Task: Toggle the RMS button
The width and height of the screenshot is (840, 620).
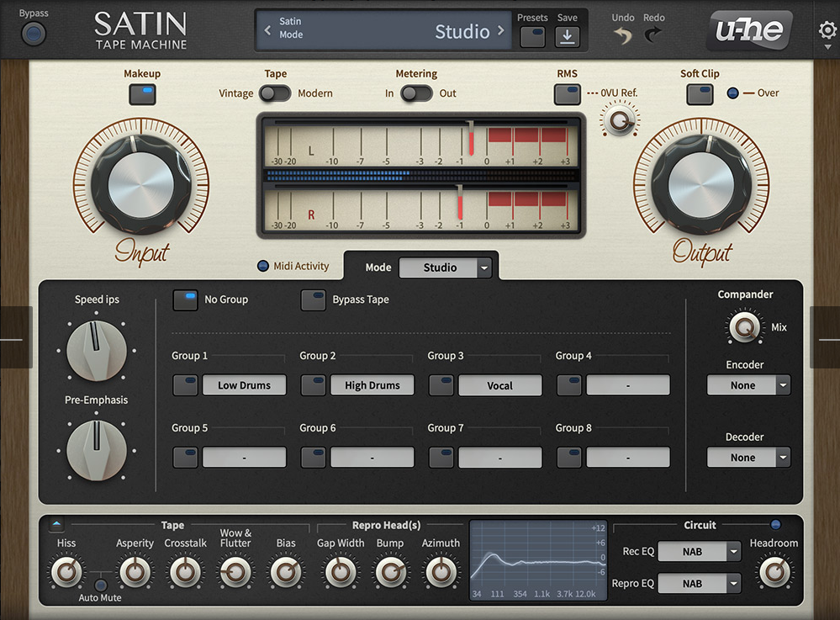Action: pyautogui.click(x=568, y=94)
